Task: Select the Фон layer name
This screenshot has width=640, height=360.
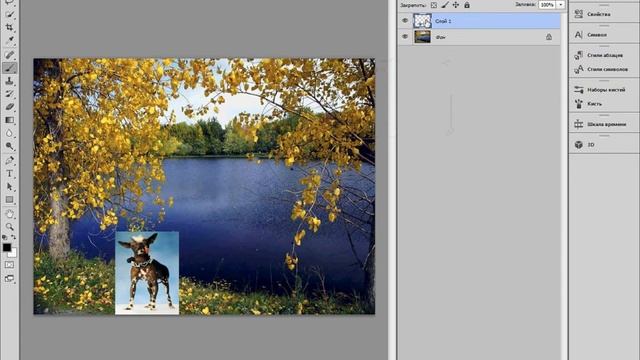Action: tap(440, 37)
